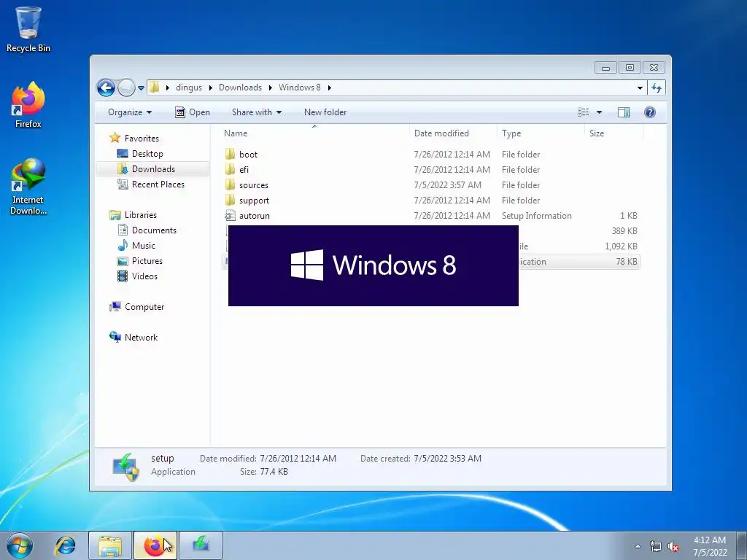Open the view options dropdown arrow
The height and width of the screenshot is (560, 747).
[600, 112]
